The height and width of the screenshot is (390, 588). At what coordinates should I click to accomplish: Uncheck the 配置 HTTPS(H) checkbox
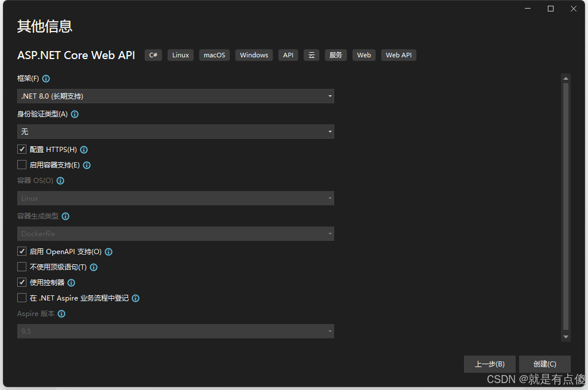[x=22, y=150]
